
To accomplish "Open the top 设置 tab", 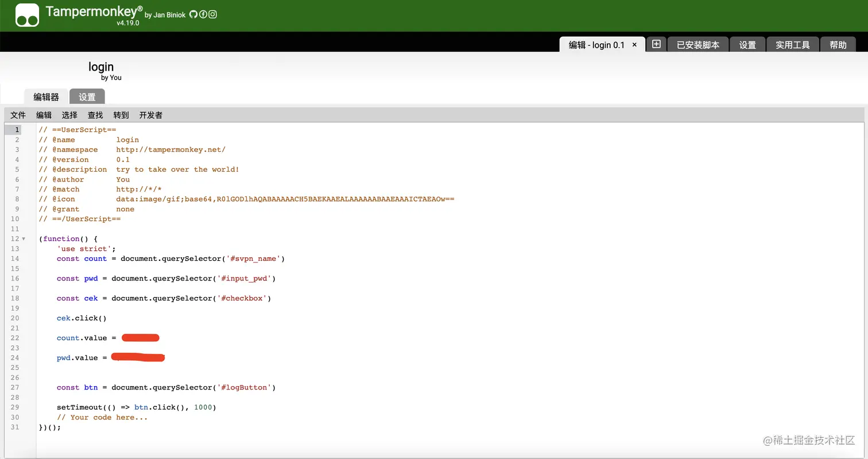I will click(x=747, y=45).
